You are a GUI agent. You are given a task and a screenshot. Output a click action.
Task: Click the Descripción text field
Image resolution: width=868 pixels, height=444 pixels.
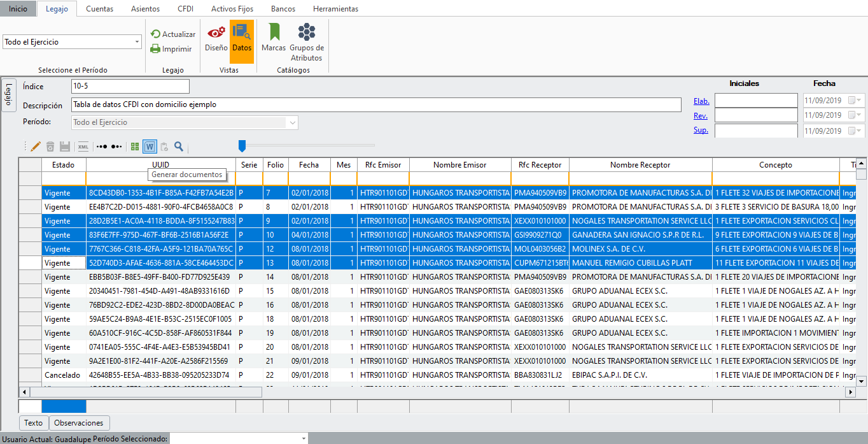click(x=375, y=104)
